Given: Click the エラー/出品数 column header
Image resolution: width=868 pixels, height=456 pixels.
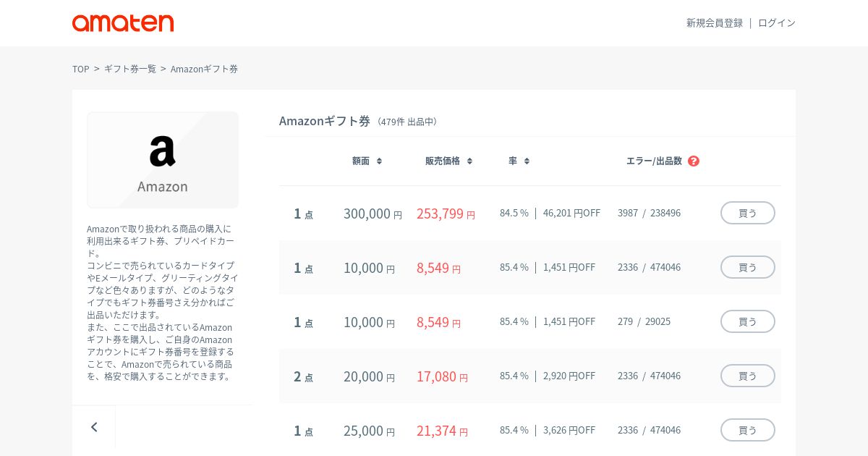Looking at the screenshot, I should (x=654, y=161).
